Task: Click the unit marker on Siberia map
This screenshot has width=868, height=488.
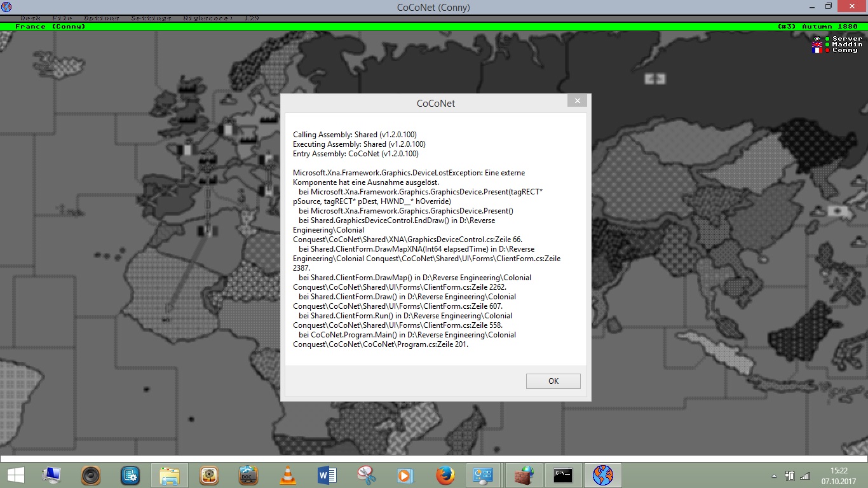Action: (655, 79)
